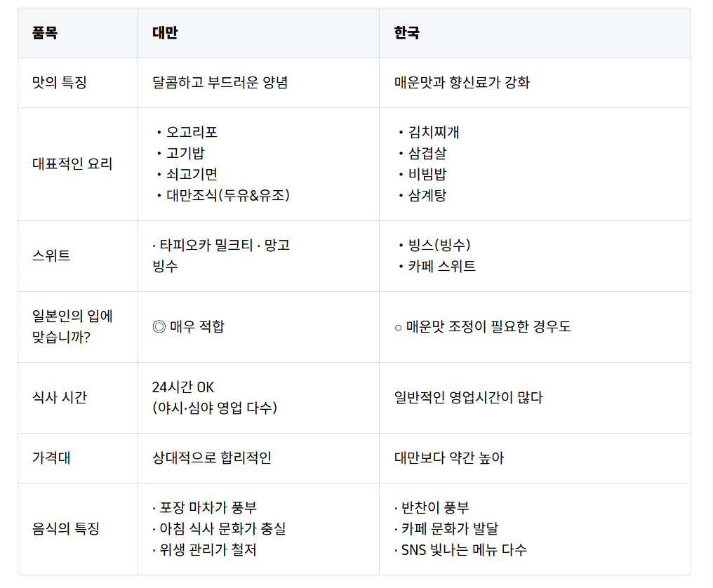Click the 달콤하고 부드러운 양념 cell
Image resolution: width=713 pixels, height=588 pixels.
tap(220, 83)
